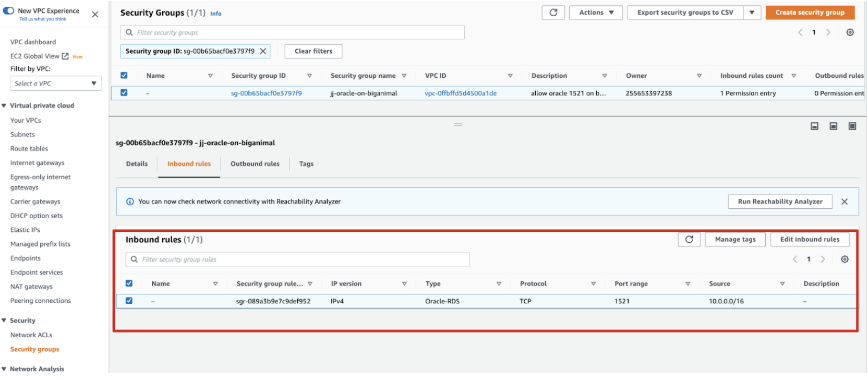This screenshot has height=379, width=868.
Task: Select the Inbound rules tab
Action: click(x=189, y=164)
